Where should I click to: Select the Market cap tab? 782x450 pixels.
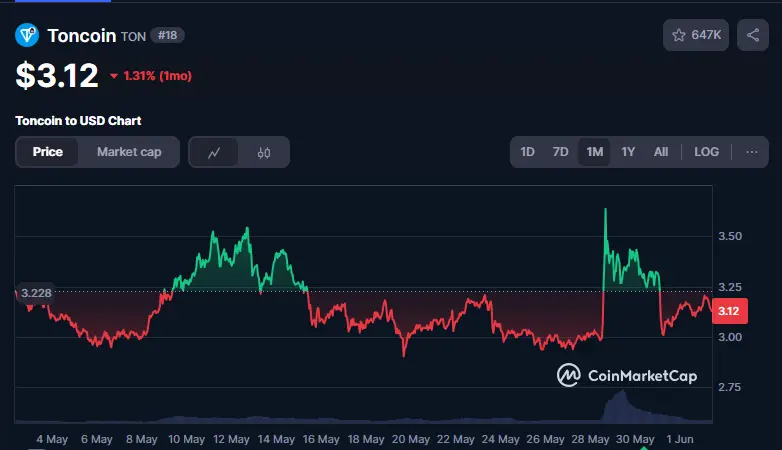tap(129, 152)
